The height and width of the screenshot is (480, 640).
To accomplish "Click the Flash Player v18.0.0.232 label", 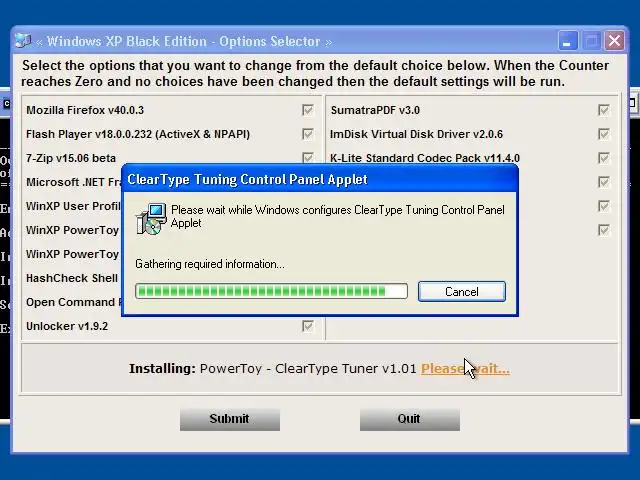I will point(138,134).
